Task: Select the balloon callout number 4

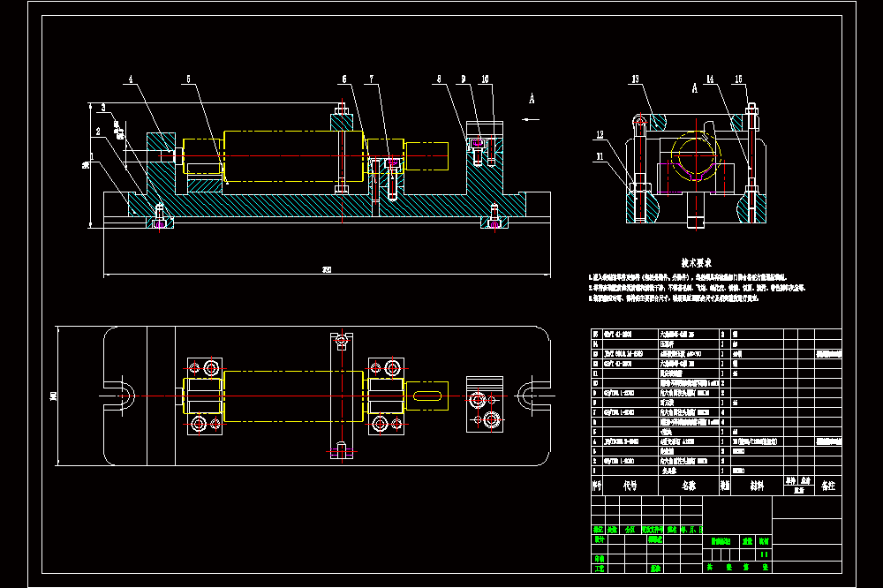Action: click(131, 79)
